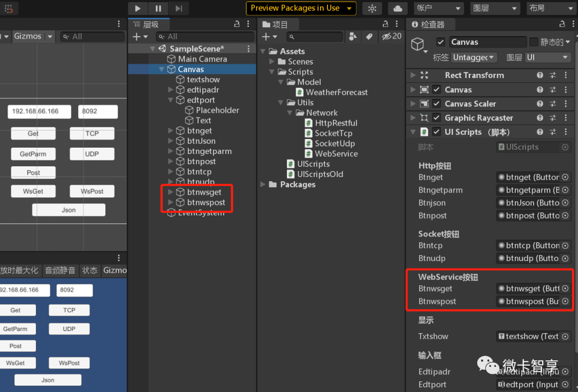
Task: Collapse the Canvas node in hierarchy
Action: (x=162, y=70)
